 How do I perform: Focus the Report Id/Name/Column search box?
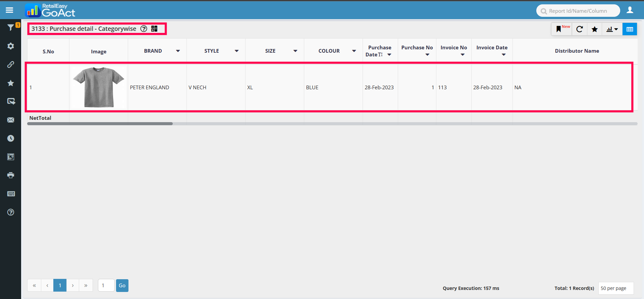578,11
